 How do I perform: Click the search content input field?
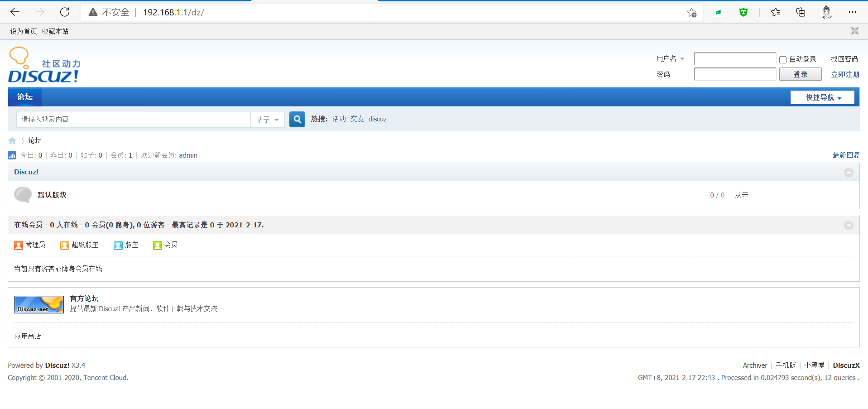[134, 120]
